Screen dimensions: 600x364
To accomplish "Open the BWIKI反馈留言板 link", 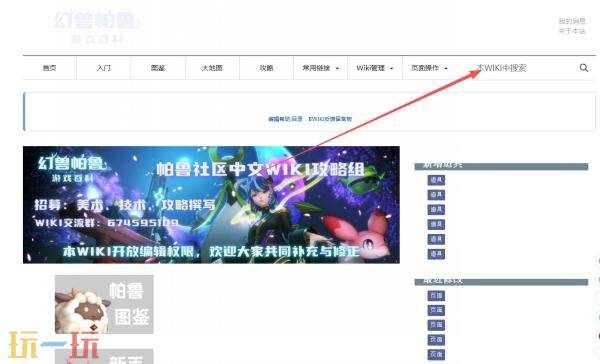I will (x=330, y=119).
